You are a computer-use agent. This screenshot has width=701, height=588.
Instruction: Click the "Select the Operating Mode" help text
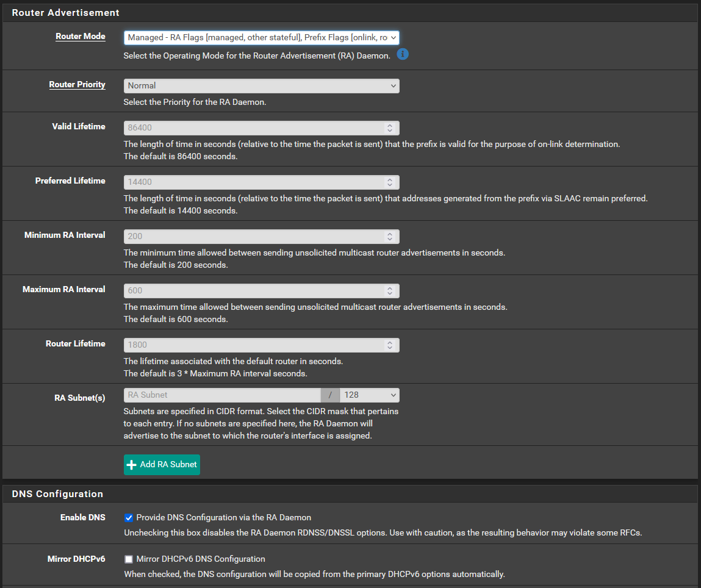(257, 56)
